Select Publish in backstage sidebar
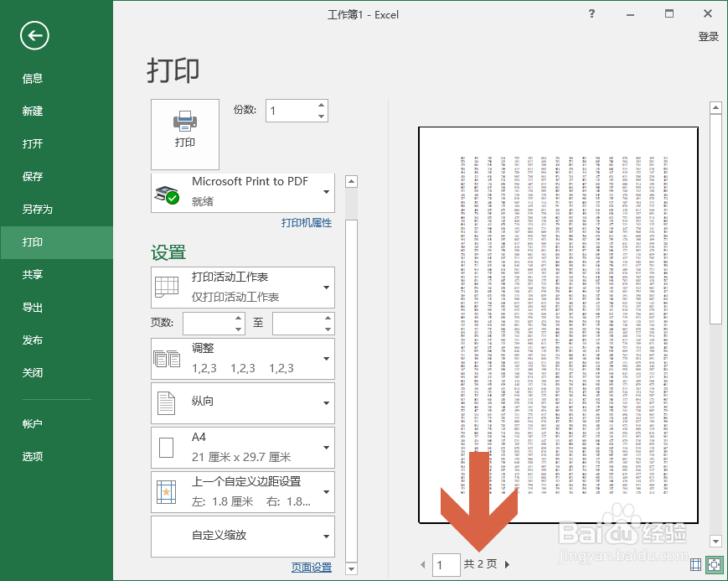 point(57,340)
